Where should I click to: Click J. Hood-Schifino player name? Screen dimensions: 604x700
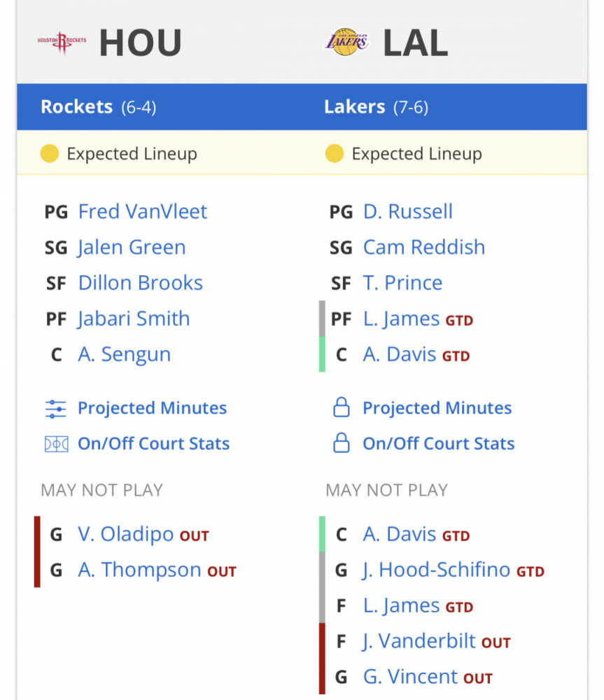coord(436,570)
